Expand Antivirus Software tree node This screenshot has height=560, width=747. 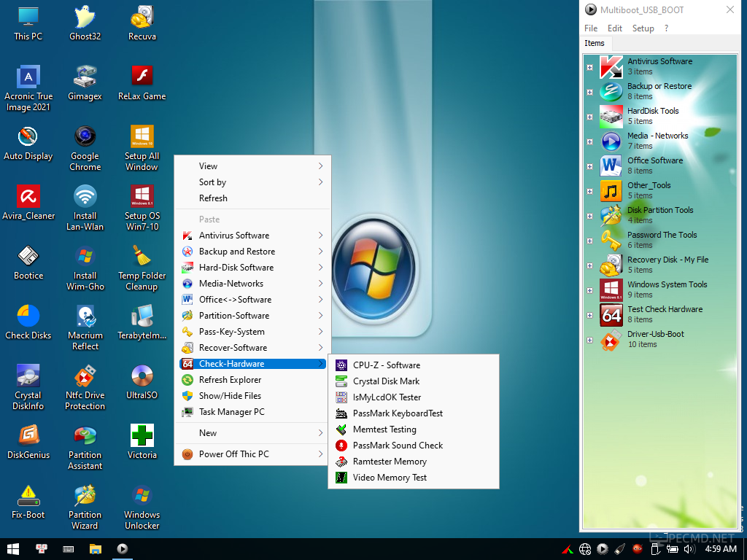point(589,67)
